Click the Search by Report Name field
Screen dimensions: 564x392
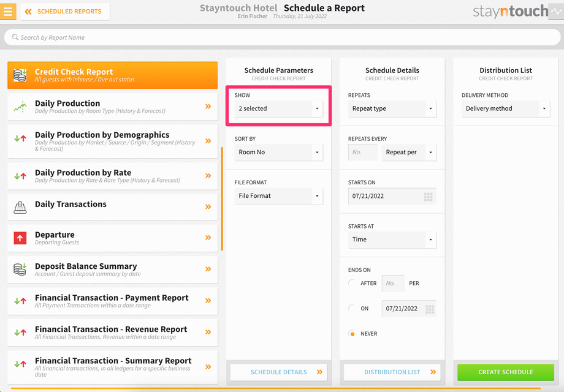[282, 37]
